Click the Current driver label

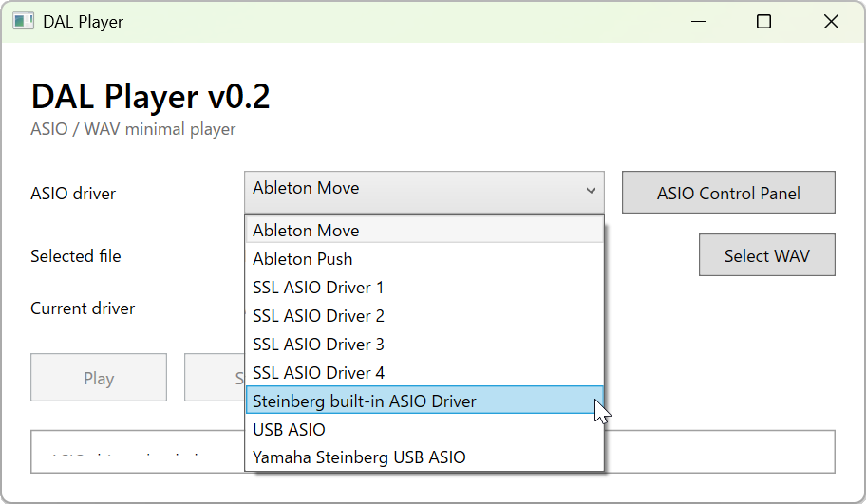pyautogui.click(x=83, y=308)
